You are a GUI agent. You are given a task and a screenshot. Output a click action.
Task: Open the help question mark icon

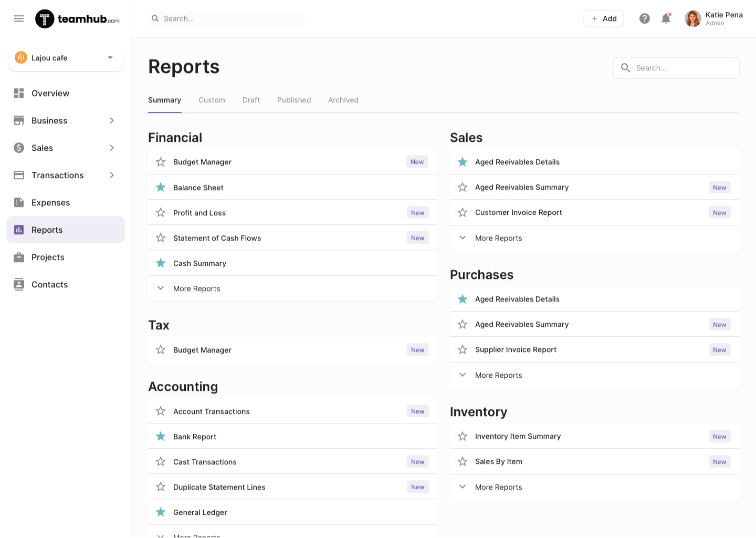645,18
